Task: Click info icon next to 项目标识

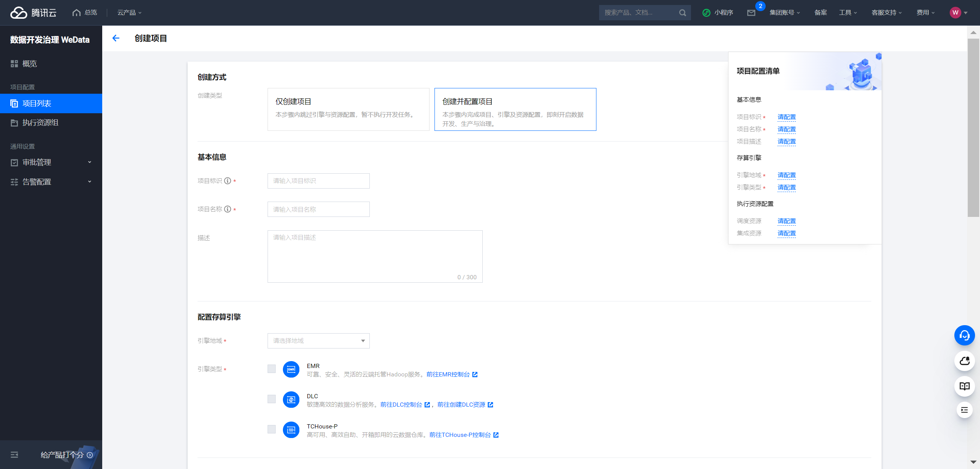Action: (228, 181)
